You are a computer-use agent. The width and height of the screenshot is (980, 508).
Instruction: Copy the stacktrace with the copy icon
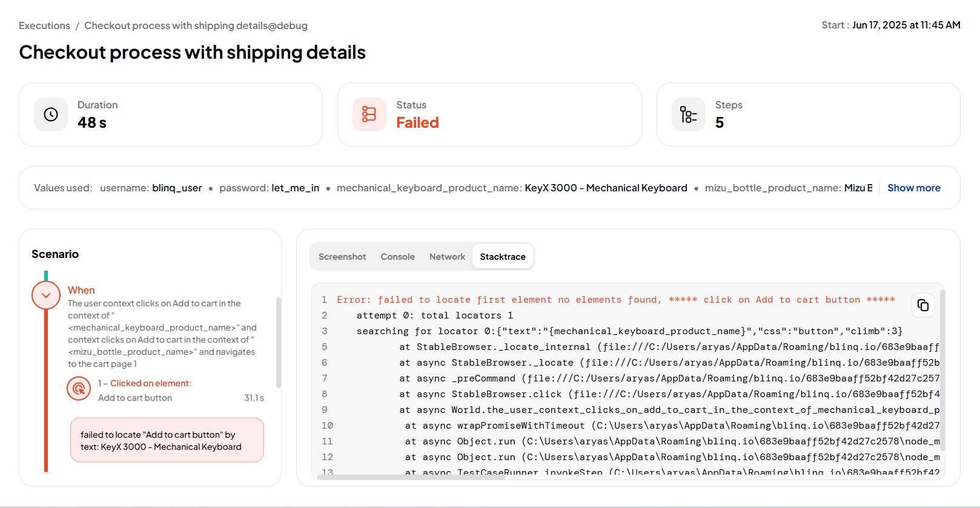click(922, 305)
